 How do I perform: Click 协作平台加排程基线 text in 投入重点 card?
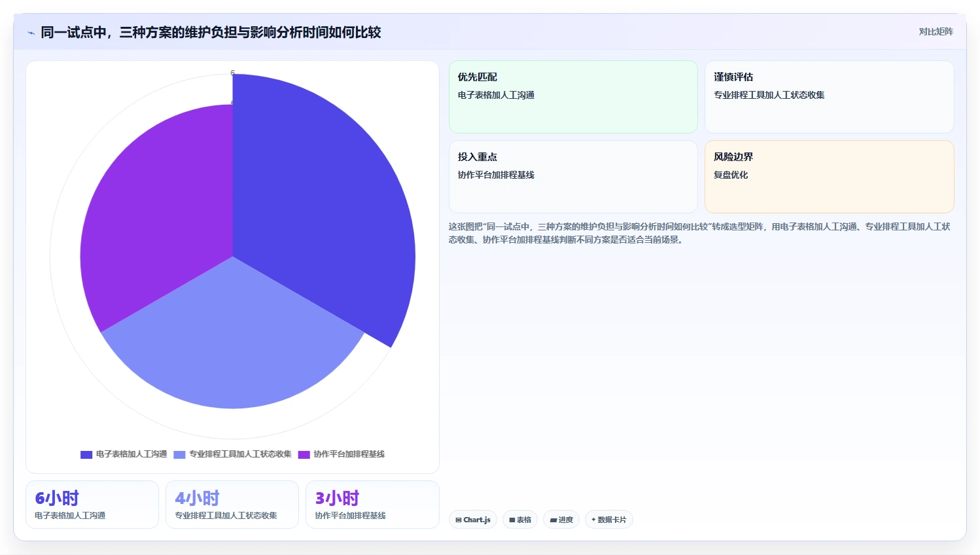(496, 175)
